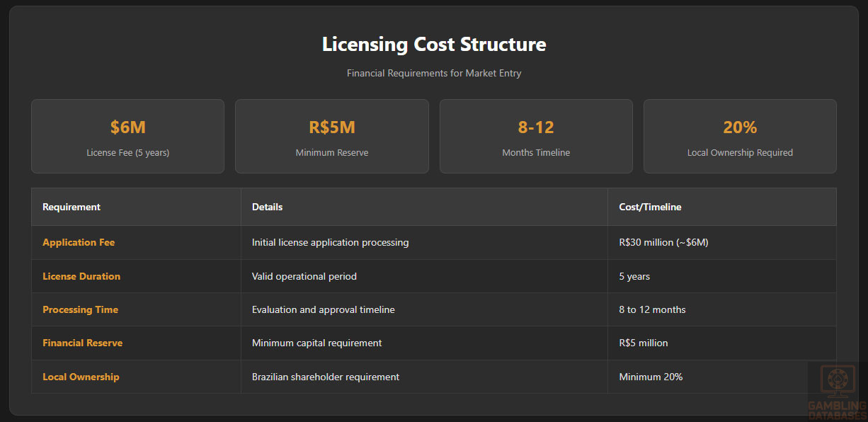Select the $6M License Fee card
868x422 pixels.
click(127, 136)
